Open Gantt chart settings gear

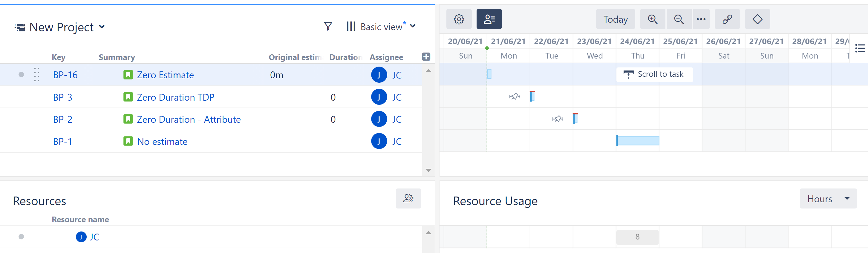tap(459, 19)
